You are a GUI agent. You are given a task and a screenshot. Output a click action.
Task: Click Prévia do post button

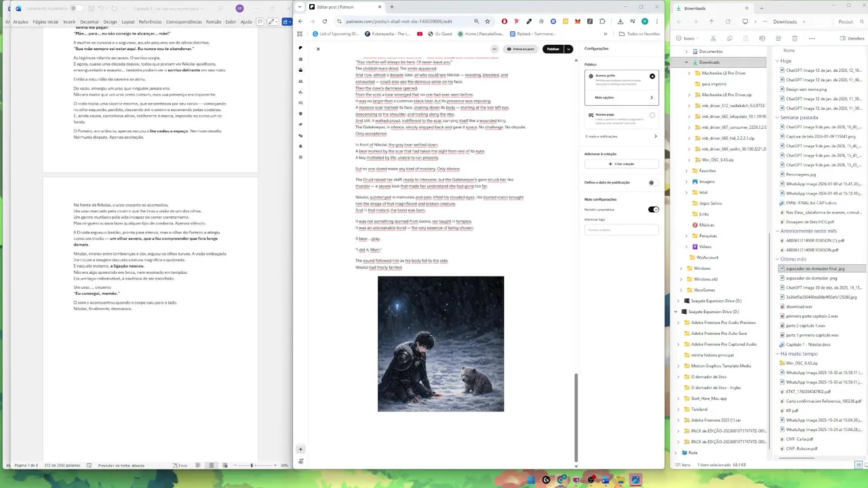521,49
